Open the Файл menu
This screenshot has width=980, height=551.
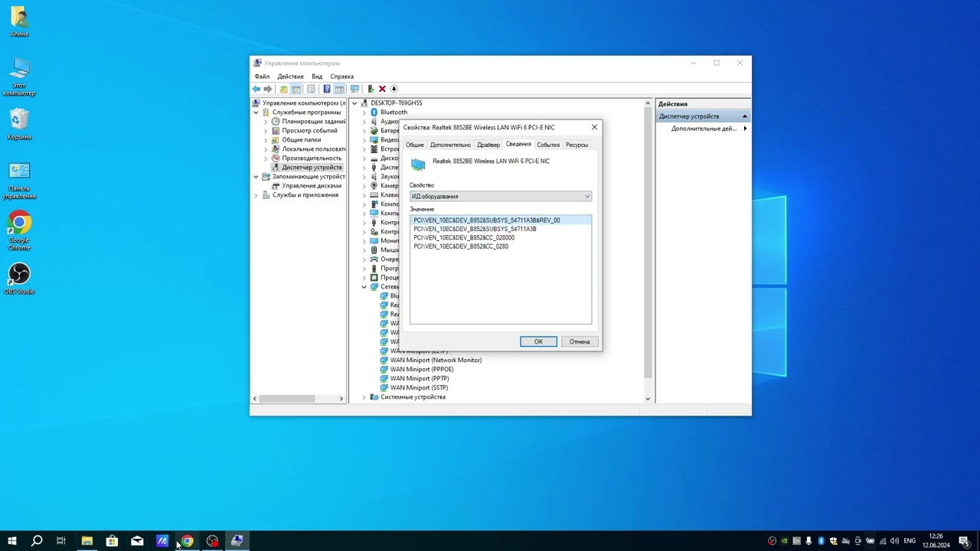pos(262,77)
